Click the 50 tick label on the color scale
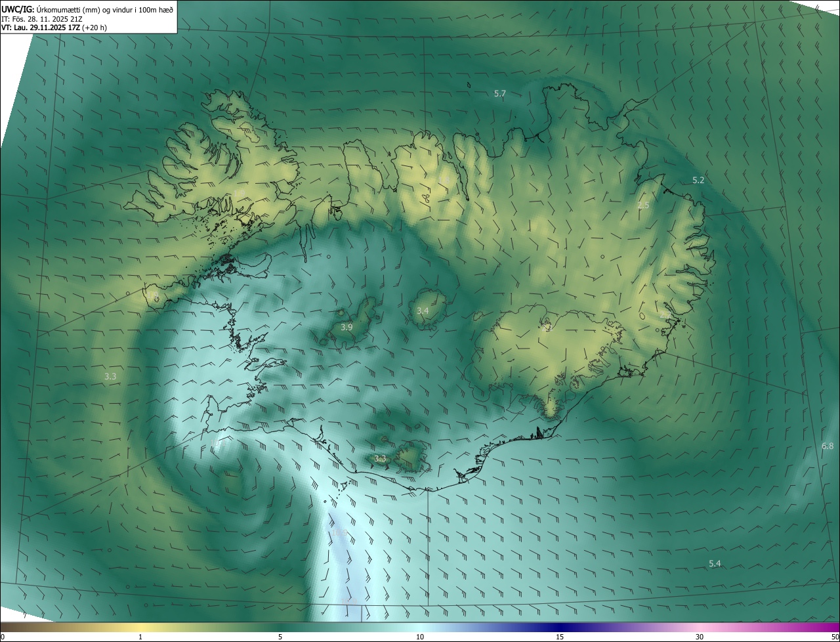The height and width of the screenshot is (642, 840). pyautogui.click(x=834, y=637)
